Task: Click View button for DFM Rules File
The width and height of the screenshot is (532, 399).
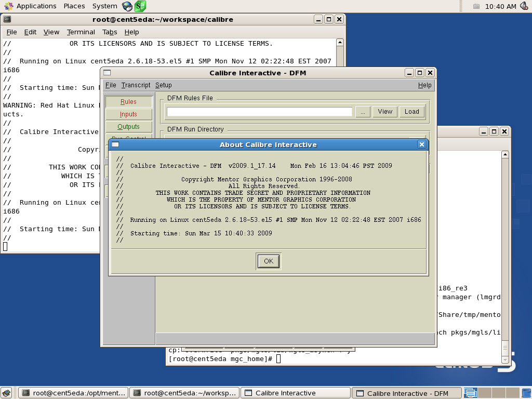Action: 385,112
